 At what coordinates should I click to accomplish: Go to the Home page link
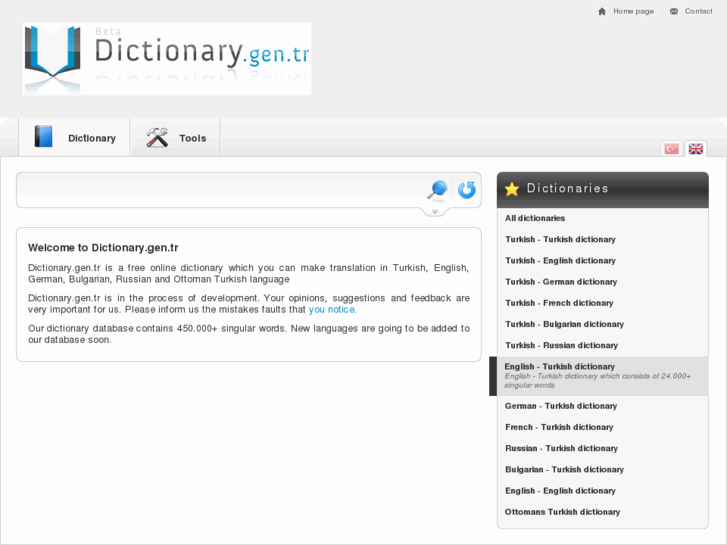click(633, 11)
